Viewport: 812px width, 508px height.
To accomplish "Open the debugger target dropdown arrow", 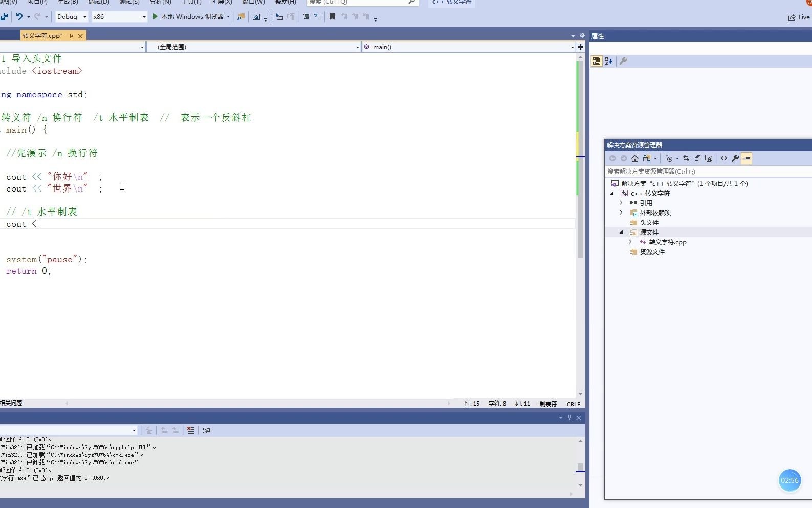I will coord(228,17).
